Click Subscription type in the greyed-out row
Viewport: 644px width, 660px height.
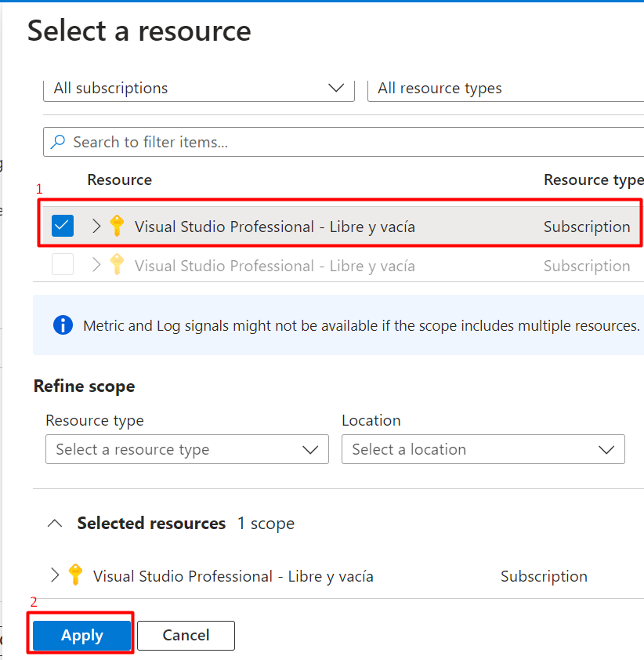[x=587, y=266]
